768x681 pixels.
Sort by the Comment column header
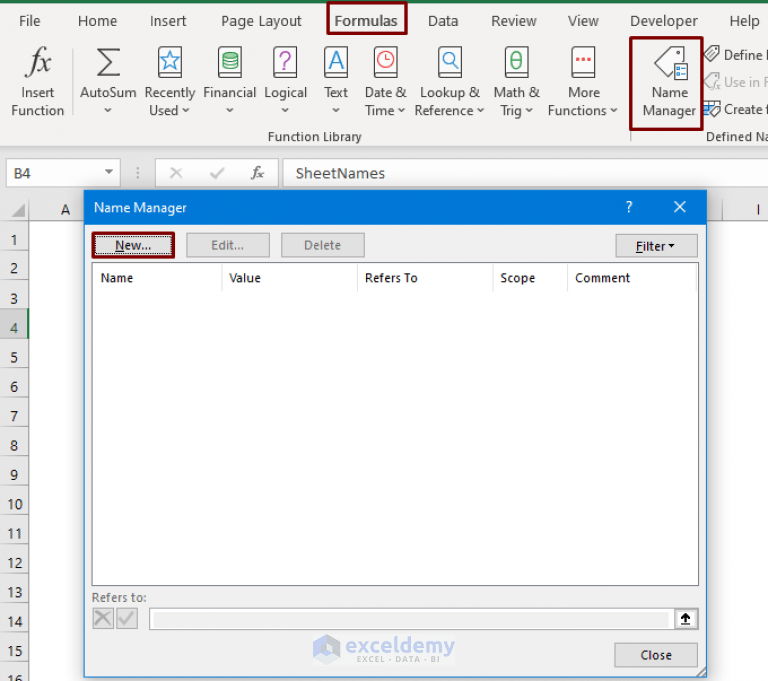pos(632,278)
